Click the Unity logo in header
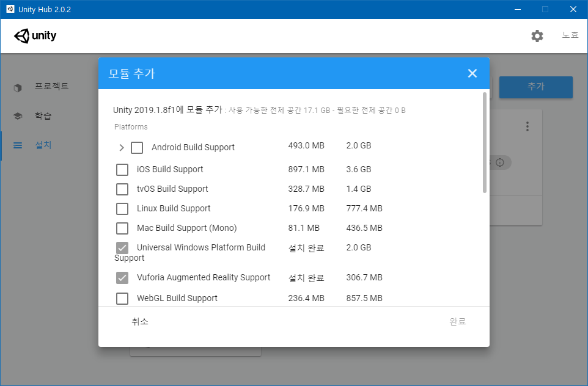The image size is (588, 386). (35, 36)
